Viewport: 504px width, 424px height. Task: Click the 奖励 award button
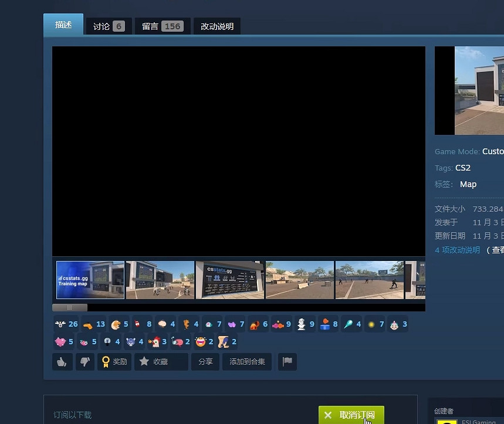click(x=114, y=362)
